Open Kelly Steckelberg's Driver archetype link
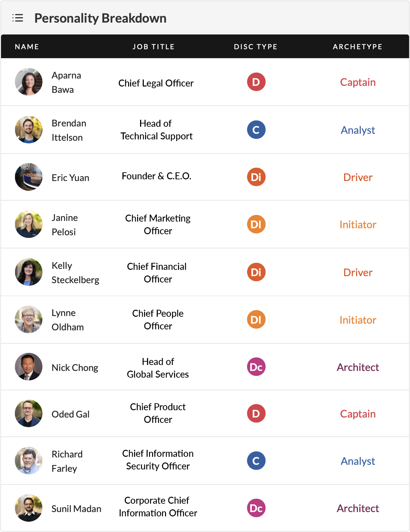 pos(358,272)
